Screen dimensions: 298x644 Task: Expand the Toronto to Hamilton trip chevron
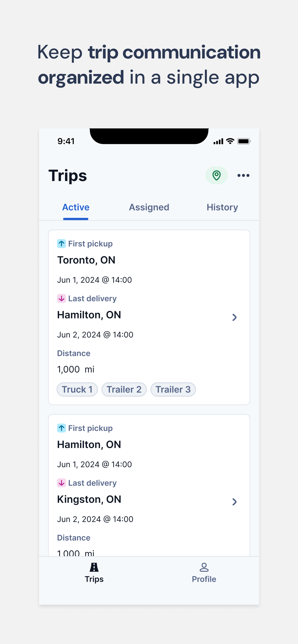click(x=234, y=317)
